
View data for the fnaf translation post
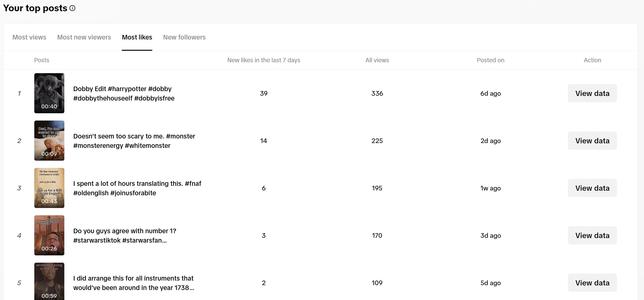tap(592, 188)
